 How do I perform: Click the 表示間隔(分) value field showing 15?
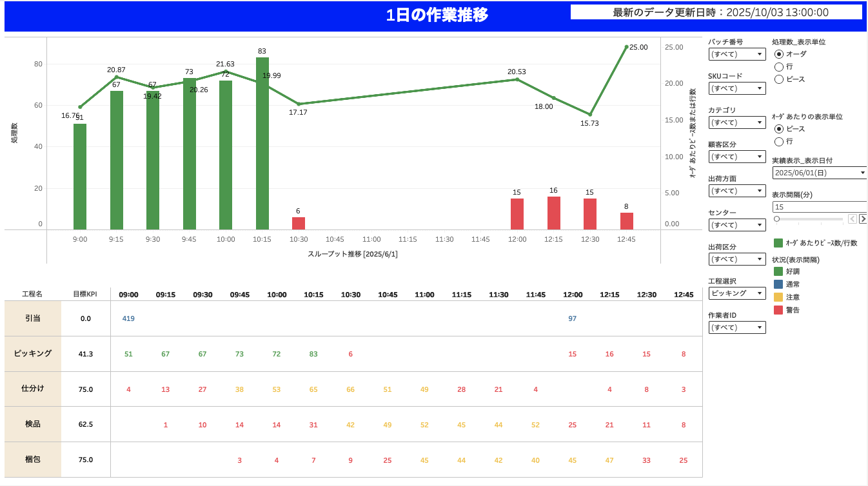[820, 207]
